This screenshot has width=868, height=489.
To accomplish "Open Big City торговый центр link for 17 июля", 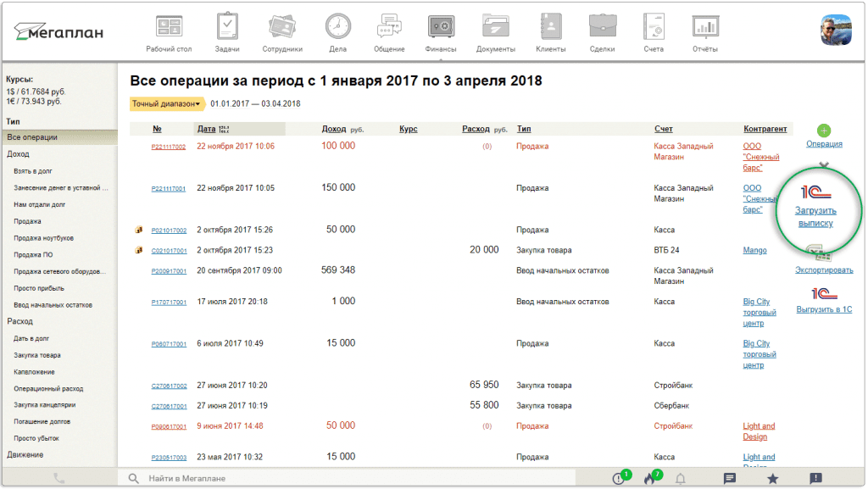I will point(759,313).
